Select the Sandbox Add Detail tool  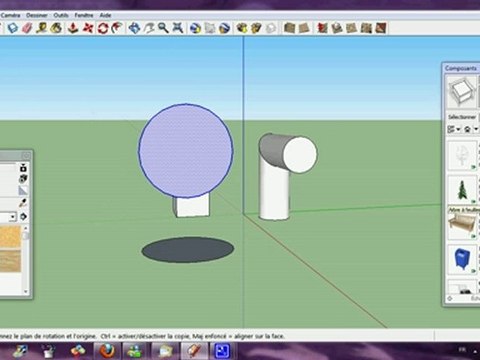(366, 28)
